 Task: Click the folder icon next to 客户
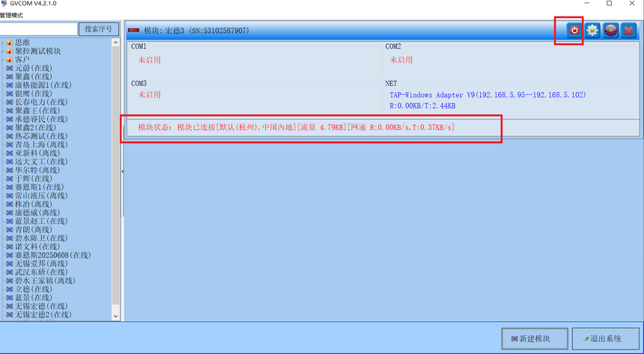10,60
